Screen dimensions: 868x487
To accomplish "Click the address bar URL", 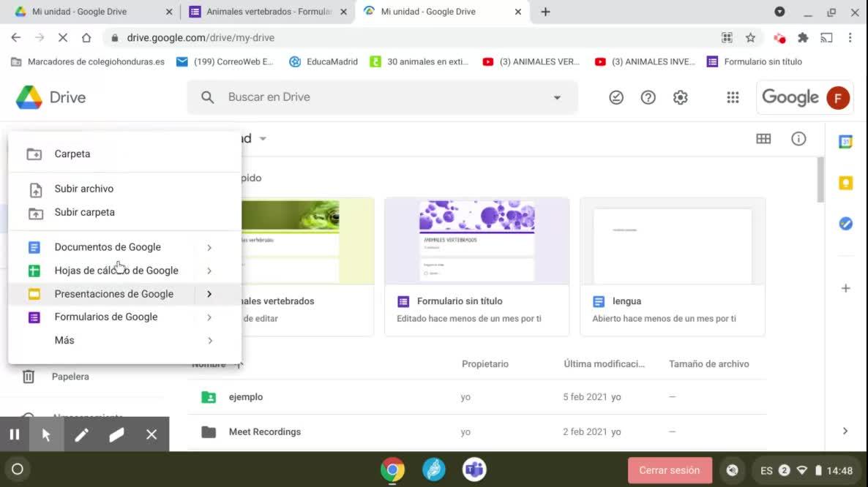I will click(201, 37).
